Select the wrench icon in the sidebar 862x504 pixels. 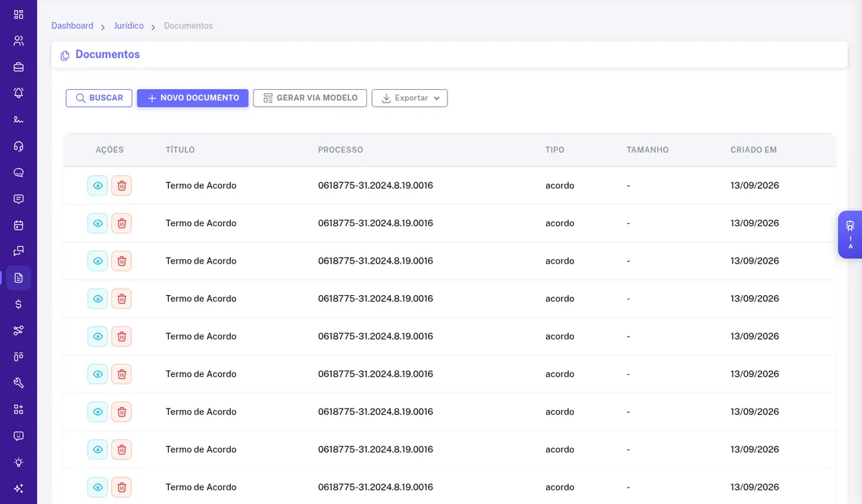pyautogui.click(x=19, y=383)
